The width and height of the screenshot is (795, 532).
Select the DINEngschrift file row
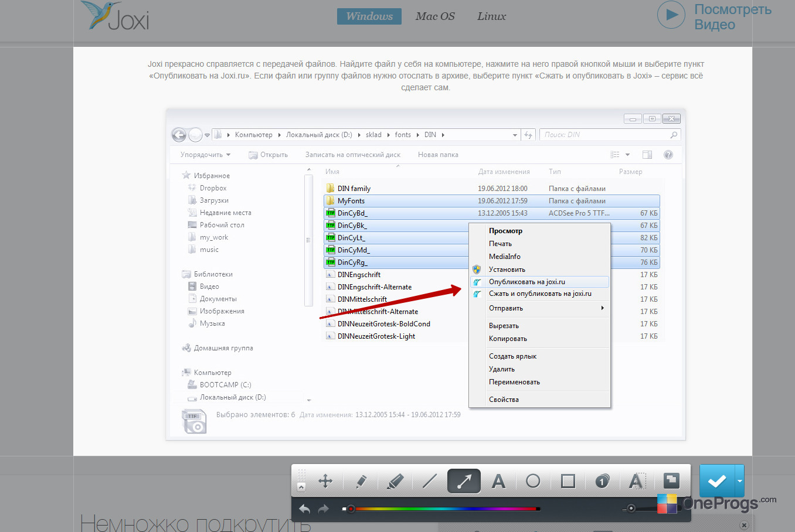pyautogui.click(x=491, y=275)
